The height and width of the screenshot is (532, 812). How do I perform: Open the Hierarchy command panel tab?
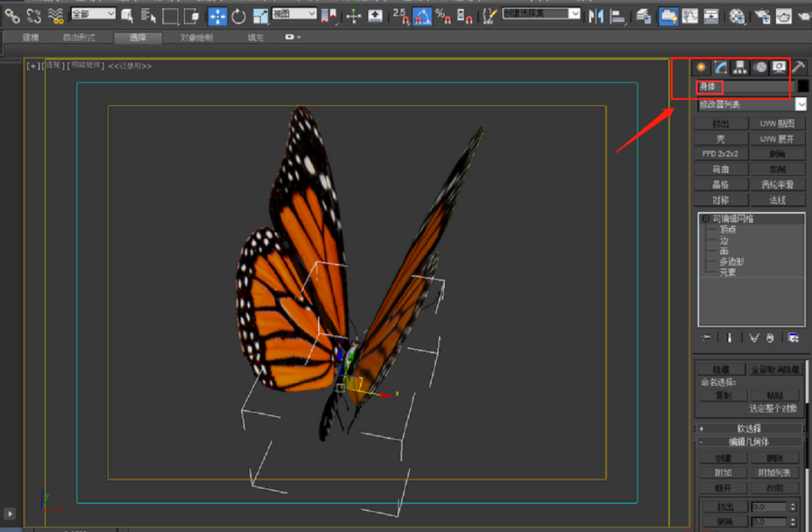[740, 68]
